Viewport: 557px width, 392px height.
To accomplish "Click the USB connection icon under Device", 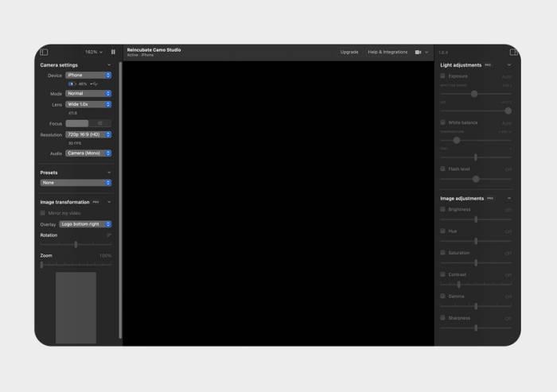I will (x=94, y=83).
